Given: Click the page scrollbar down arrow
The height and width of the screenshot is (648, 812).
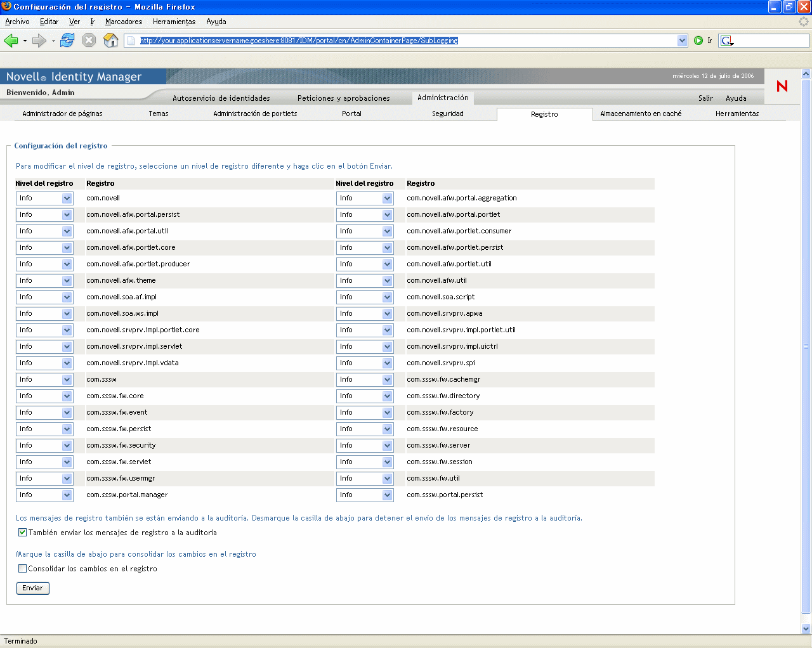Looking at the screenshot, I should pos(806,629).
